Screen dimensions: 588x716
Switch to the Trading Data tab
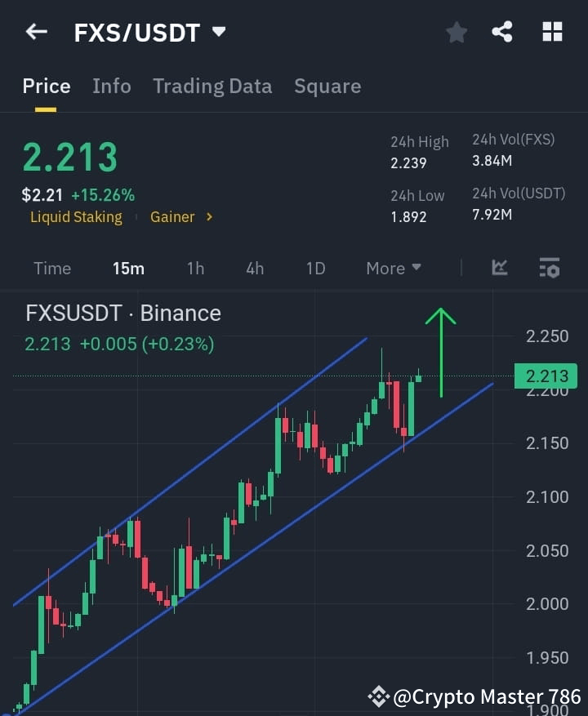212,86
